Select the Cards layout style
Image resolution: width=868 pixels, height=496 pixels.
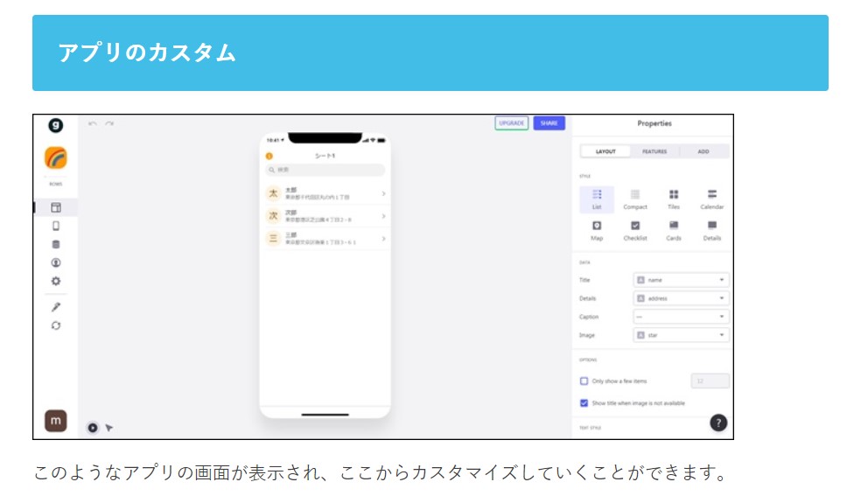674,227
